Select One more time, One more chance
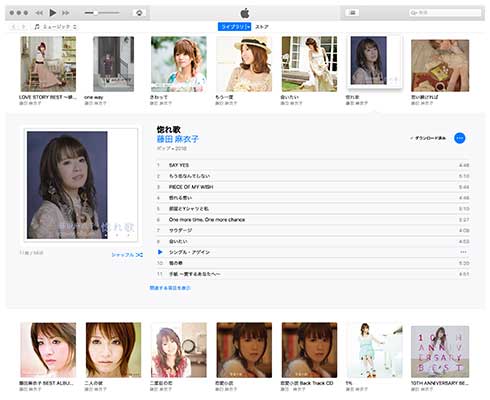Screen dimensions: 490x400 click(313, 220)
